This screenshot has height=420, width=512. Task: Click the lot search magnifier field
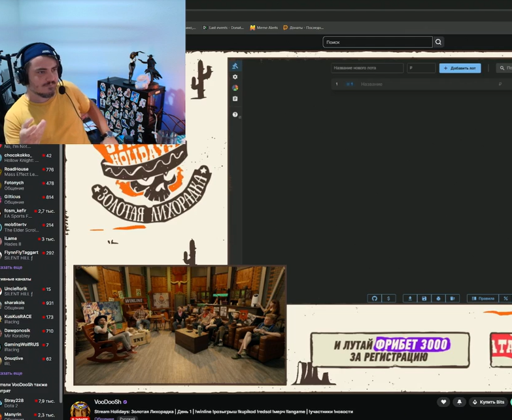[504, 68]
